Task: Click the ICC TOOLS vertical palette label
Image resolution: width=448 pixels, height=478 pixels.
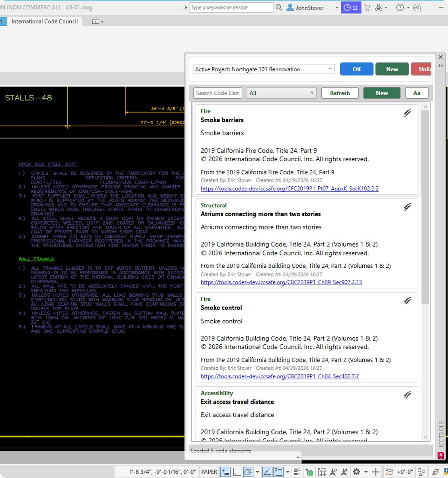Action: (441, 434)
